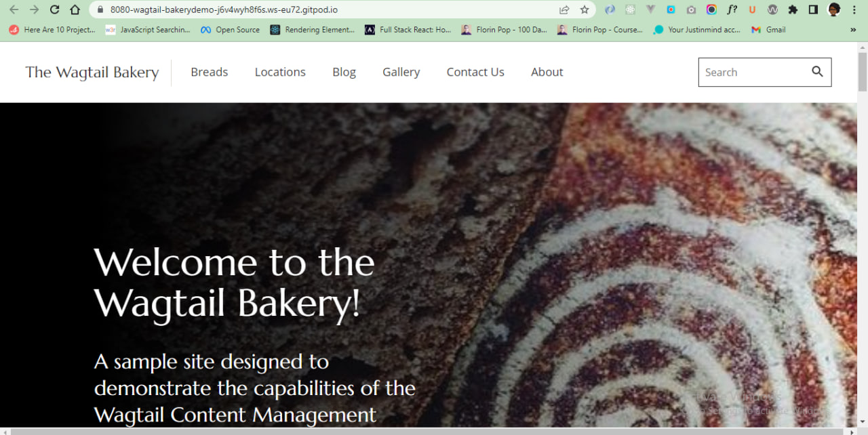Screen dimensions: 868x435
Task: Open the Rendering Element bookmark
Action: (x=313, y=30)
